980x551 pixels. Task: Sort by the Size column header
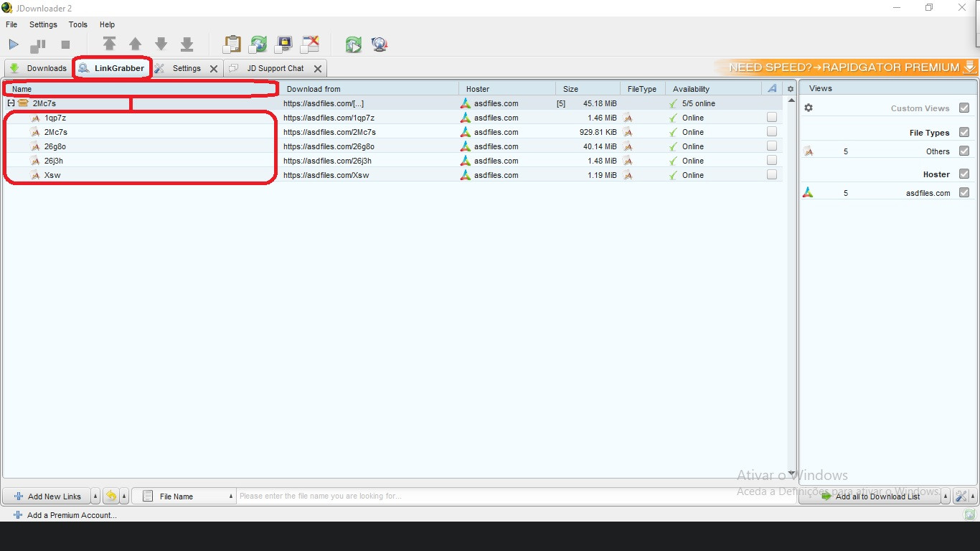tap(588, 89)
